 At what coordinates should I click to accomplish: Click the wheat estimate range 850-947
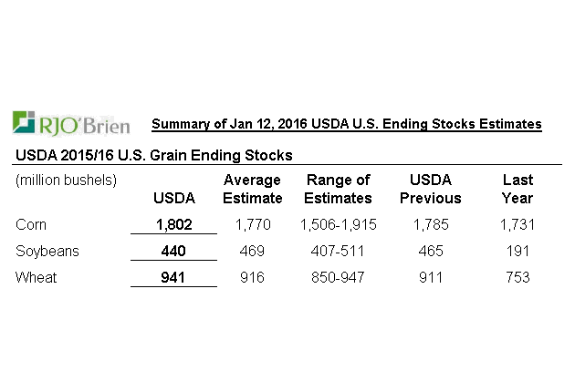click(338, 277)
